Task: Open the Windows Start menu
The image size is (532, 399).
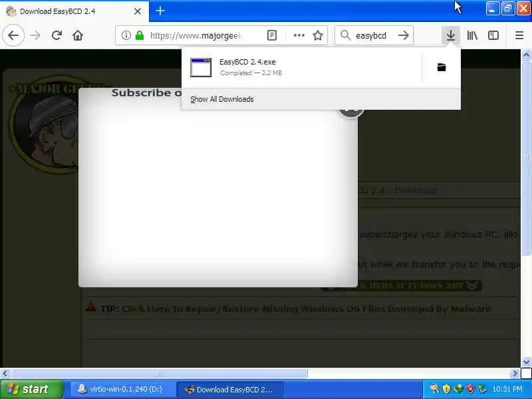Action: tap(32, 389)
